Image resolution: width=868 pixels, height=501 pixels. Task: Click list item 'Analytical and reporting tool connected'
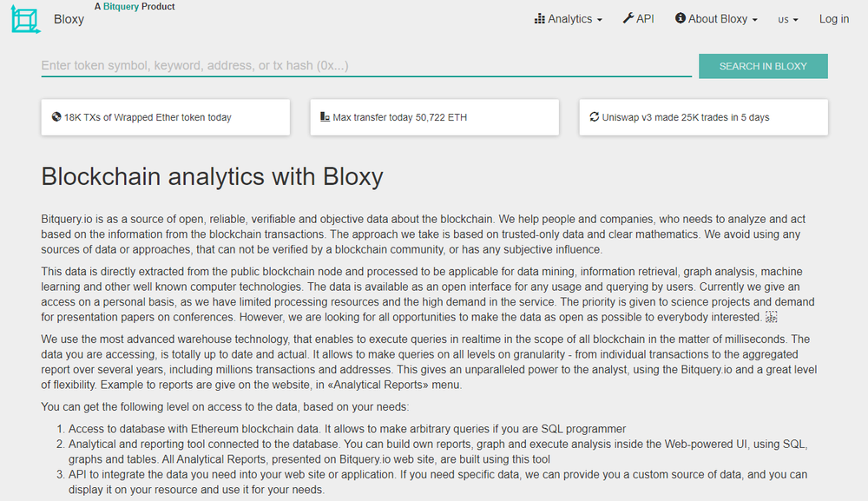(x=437, y=452)
